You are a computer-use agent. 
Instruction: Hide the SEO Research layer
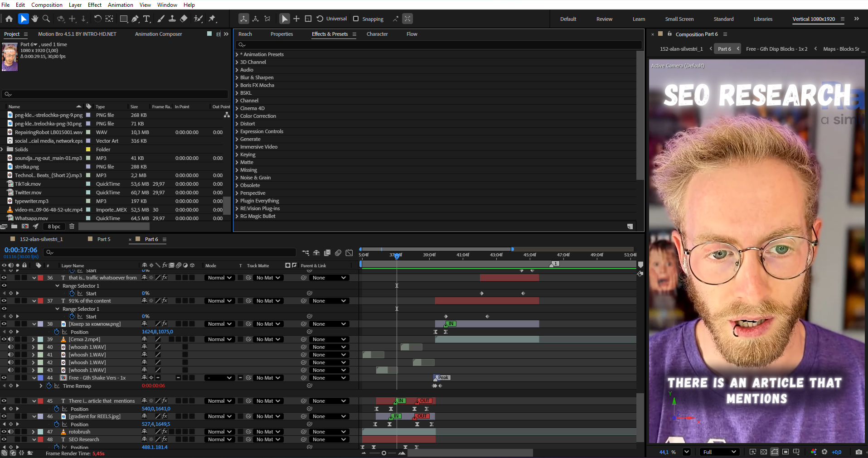click(x=4, y=439)
